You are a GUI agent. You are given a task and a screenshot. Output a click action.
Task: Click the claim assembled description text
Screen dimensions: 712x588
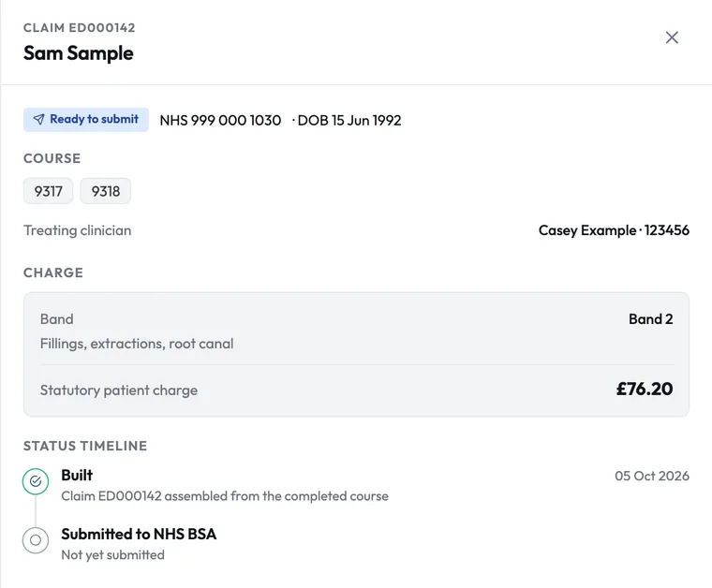click(x=225, y=496)
